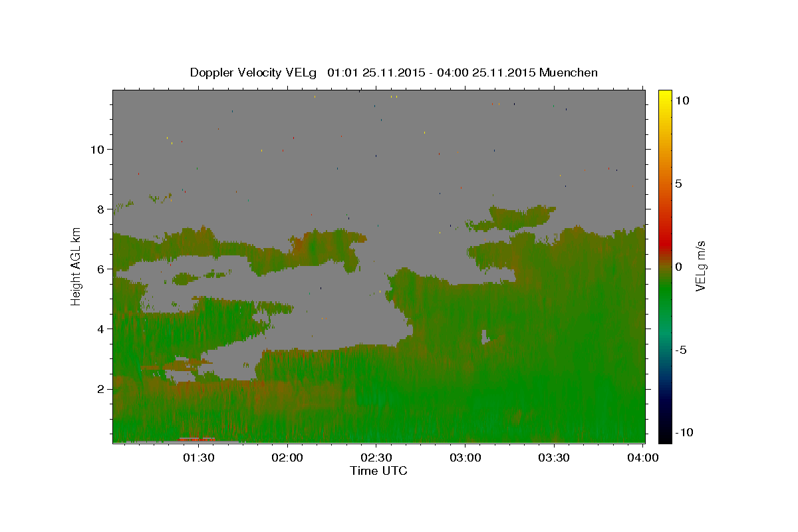
Task: Click the 'VELg m/s' colorbar label
Action: [x=700, y=266]
